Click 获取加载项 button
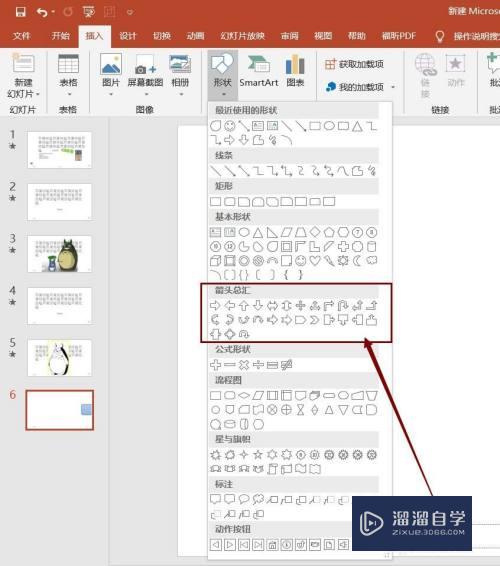Image resolution: width=500 pixels, height=566 pixels. pos(354,64)
